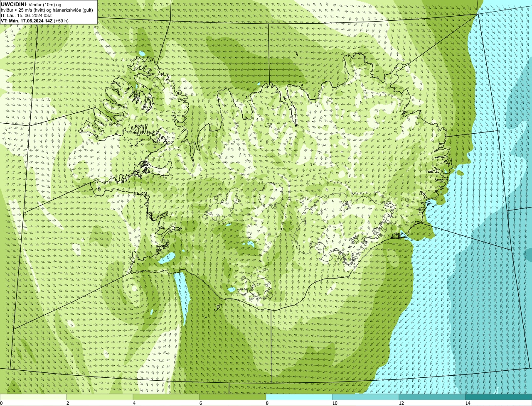Click the legend swatch for 0–2 m/s
The width and height of the screenshot is (532, 406).
pyautogui.click(x=33, y=397)
